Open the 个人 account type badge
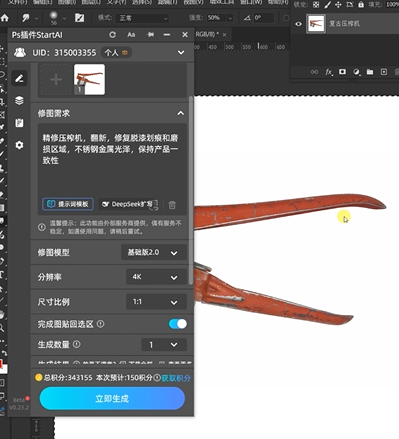 pos(116,52)
